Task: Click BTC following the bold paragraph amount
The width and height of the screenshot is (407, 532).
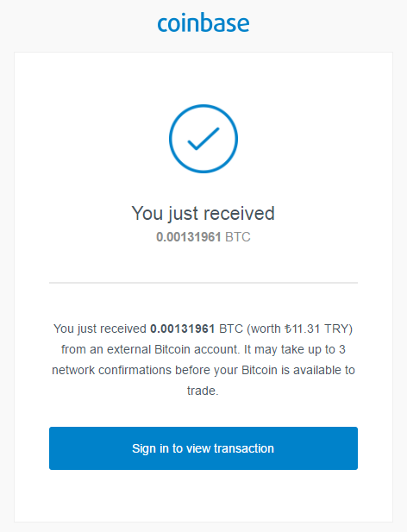Action: point(231,329)
